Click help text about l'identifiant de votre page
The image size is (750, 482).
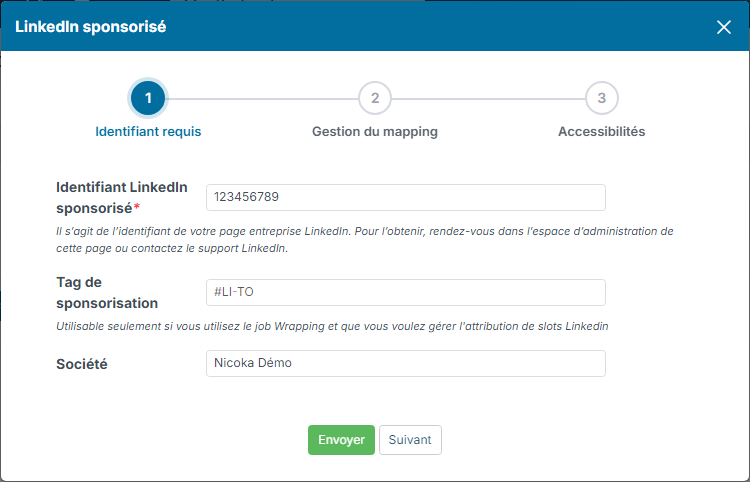[365, 240]
